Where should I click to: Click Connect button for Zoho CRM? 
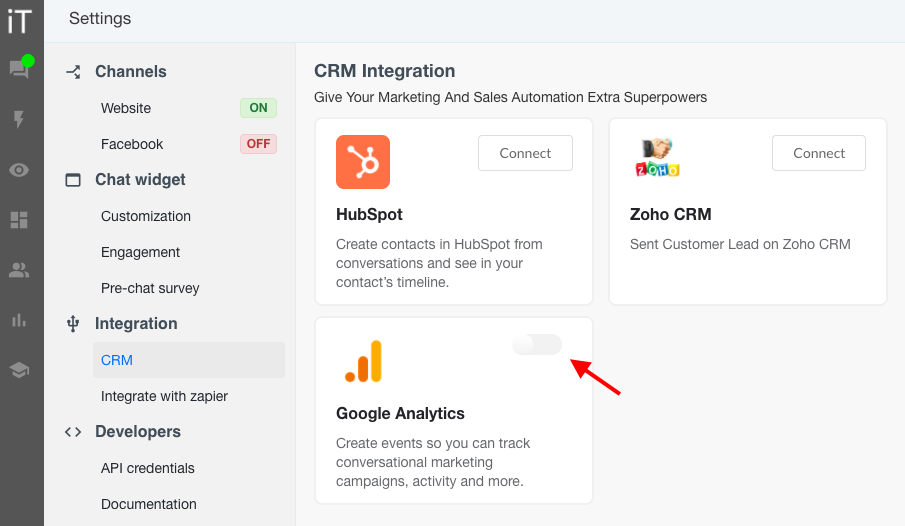pyautogui.click(x=819, y=153)
